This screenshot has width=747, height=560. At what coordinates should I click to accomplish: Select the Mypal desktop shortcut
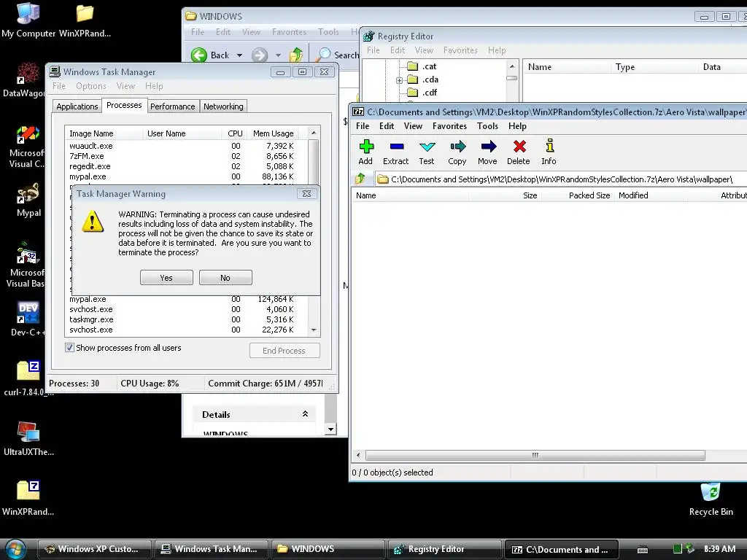coord(28,200)
